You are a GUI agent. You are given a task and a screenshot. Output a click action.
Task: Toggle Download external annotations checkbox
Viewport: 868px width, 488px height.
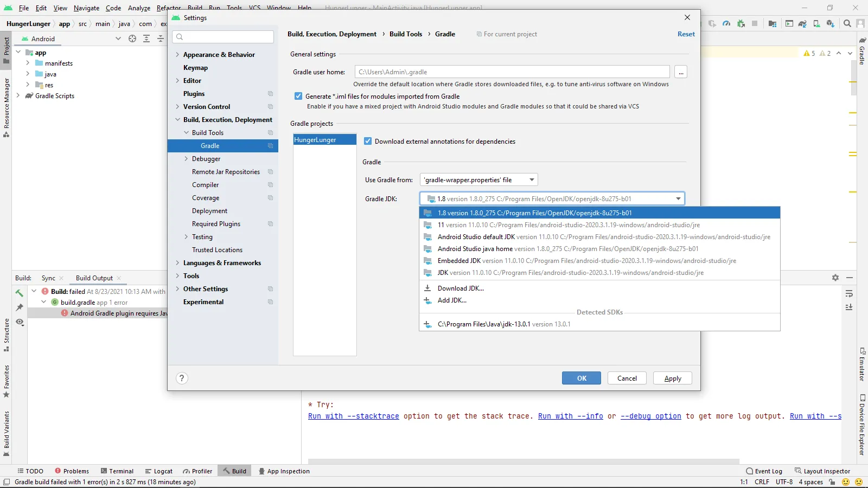[368, 141]
